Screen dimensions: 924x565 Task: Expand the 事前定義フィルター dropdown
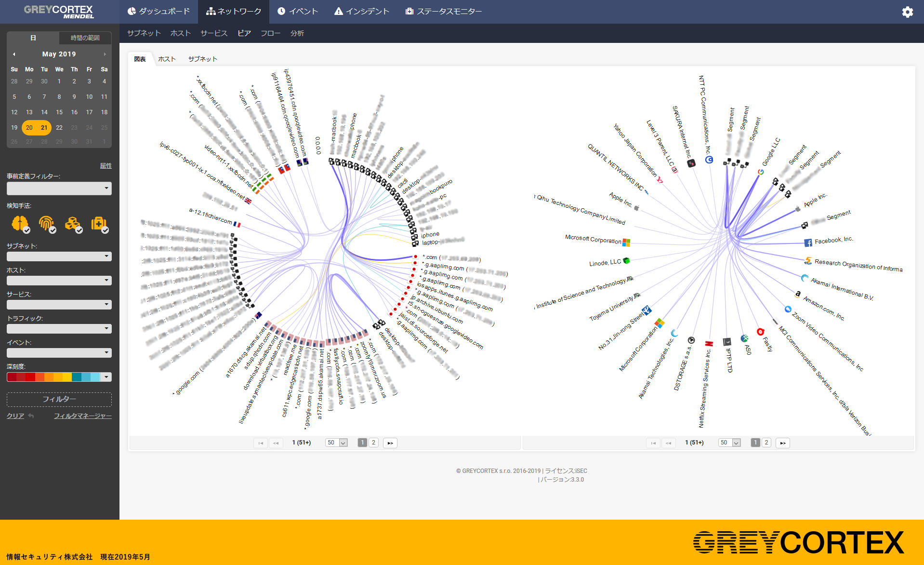[x=59, y=188]
